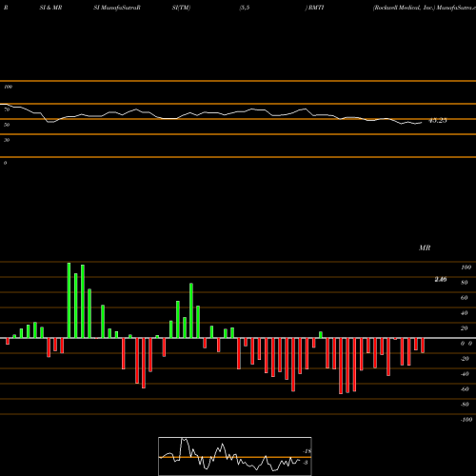The height and width of the screenshot is (476, 476).
Task: Click the -18 label in mini chart
Action: 307,451
